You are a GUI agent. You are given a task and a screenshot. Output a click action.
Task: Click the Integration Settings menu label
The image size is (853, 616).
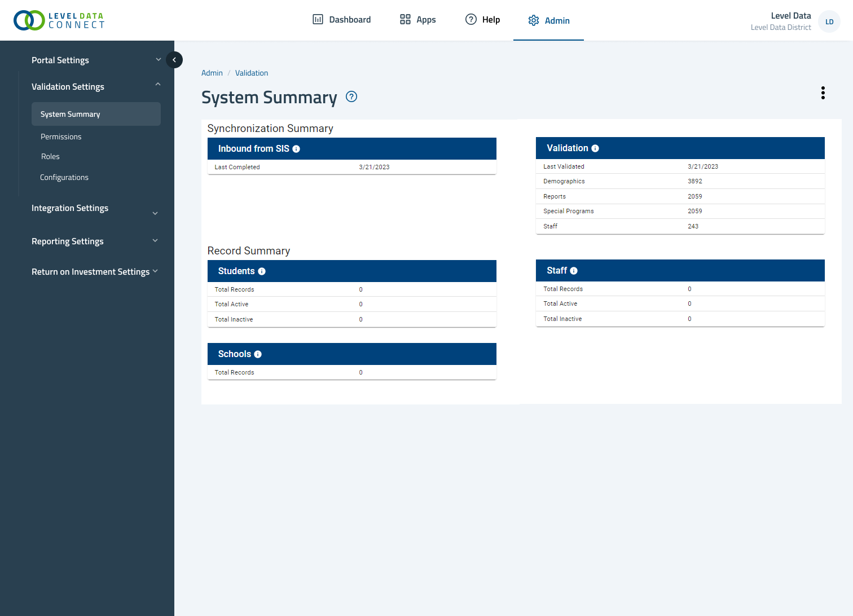[x=70, y=208]
